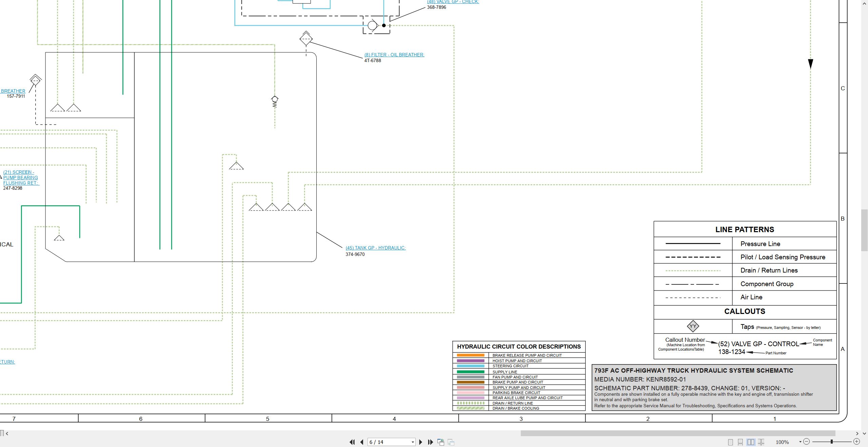Open the (48) VALVE GP - CHECK link

(x=453, y=2)
